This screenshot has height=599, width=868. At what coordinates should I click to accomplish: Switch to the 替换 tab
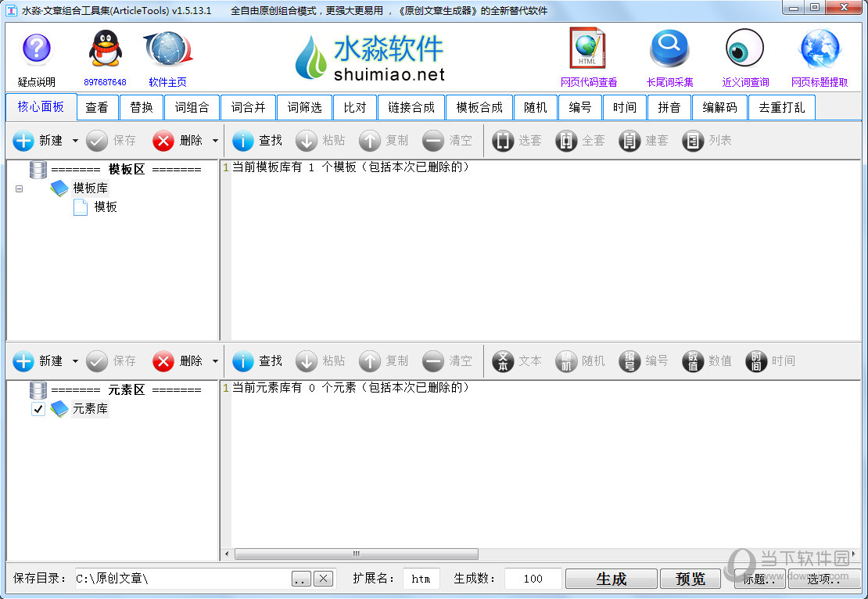[142, 107]
